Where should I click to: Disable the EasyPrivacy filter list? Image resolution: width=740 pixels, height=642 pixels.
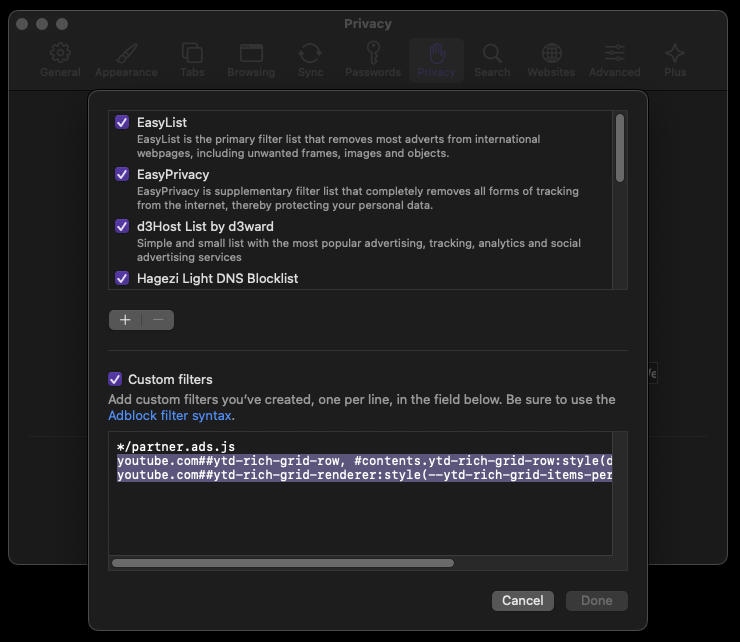coord(122,174)
